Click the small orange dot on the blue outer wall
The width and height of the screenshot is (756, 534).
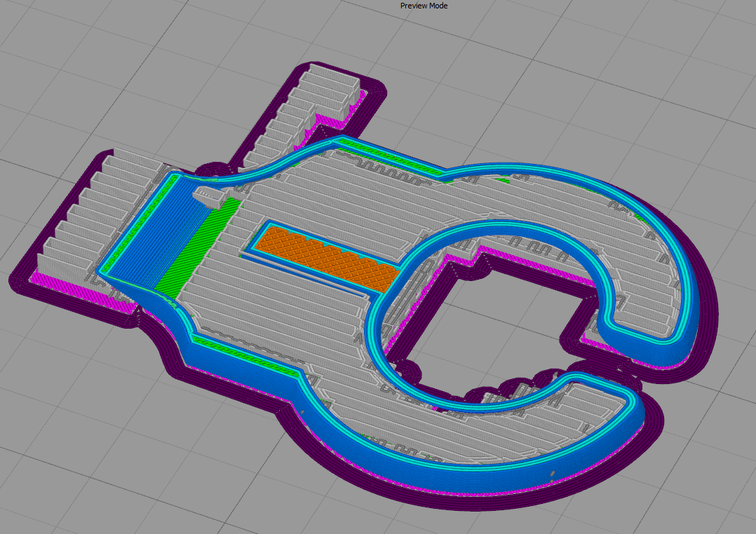coord(552,474)
